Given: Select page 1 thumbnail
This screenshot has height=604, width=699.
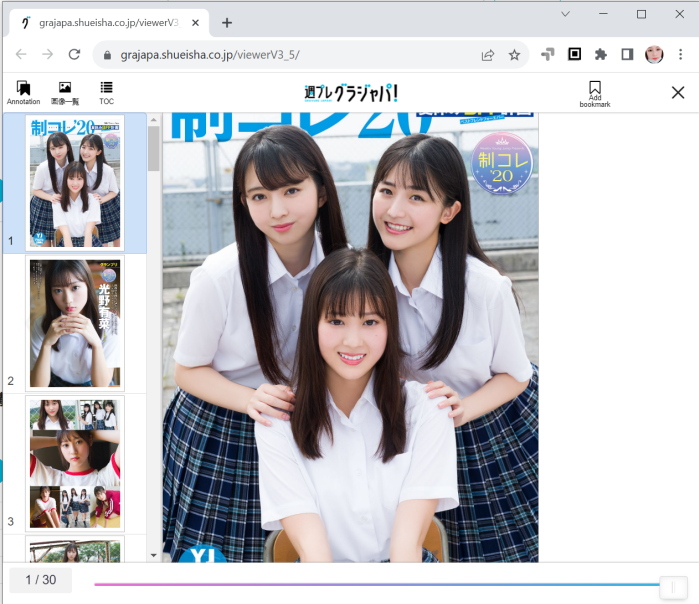Looking at the screenshot, I should (x=75, y=183).
